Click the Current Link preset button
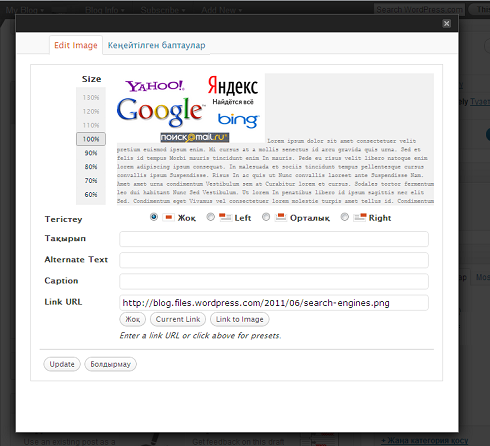 click(x=178, y=319)
